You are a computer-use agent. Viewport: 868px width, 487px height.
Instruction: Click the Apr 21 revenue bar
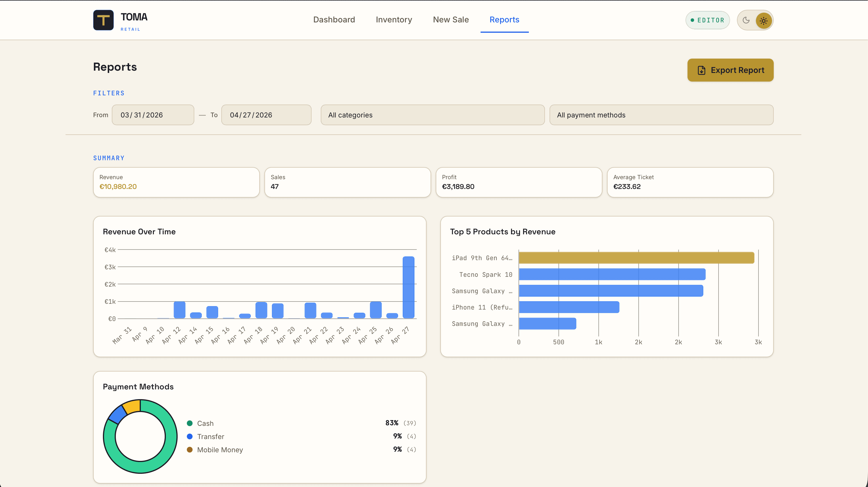click(x=310, y=310)
